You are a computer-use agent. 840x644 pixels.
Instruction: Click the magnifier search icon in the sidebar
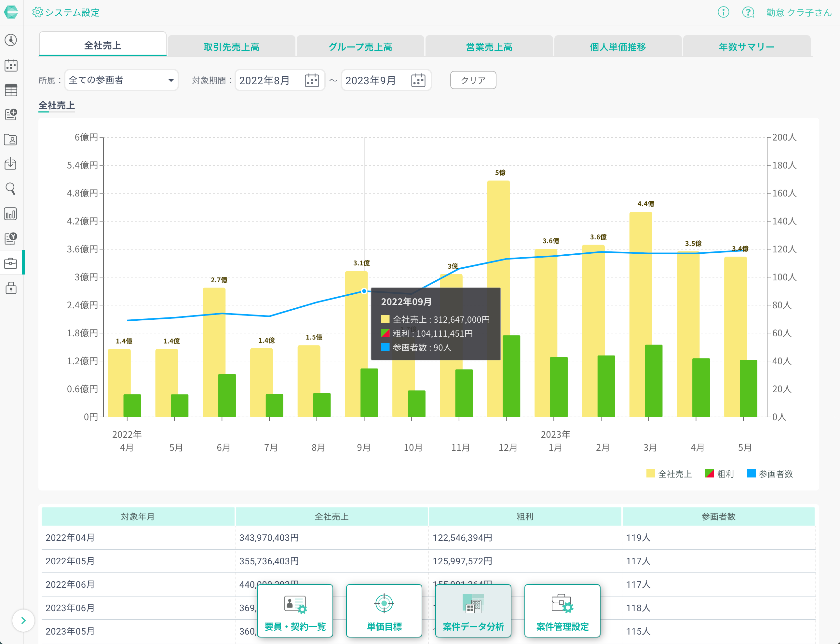[x=11, y=189]
